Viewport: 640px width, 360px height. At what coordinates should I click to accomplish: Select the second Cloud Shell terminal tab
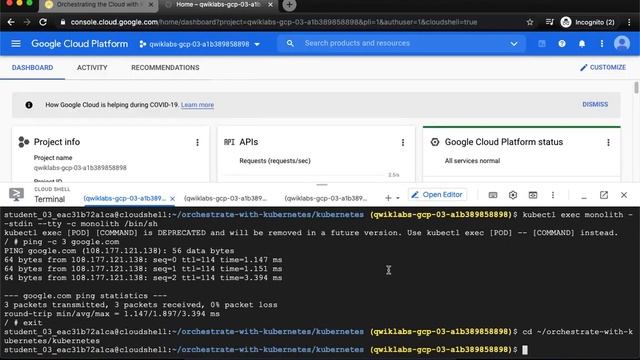tap(226, 198)
